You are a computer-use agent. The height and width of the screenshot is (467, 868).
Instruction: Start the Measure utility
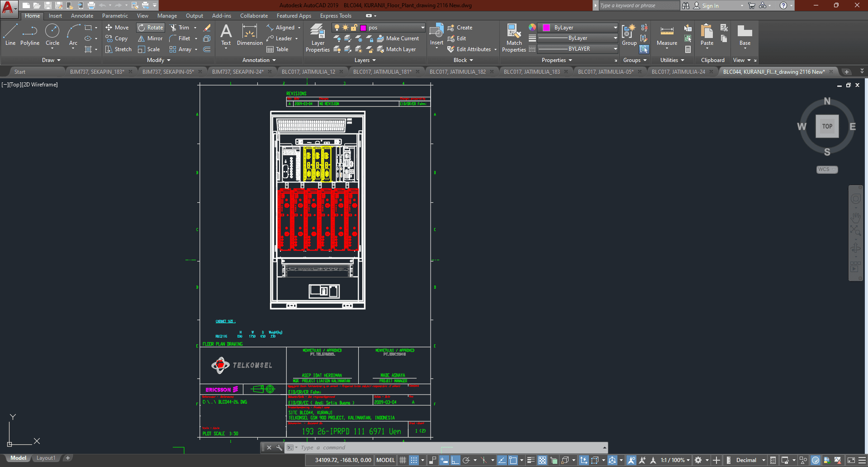coord(667,35)
